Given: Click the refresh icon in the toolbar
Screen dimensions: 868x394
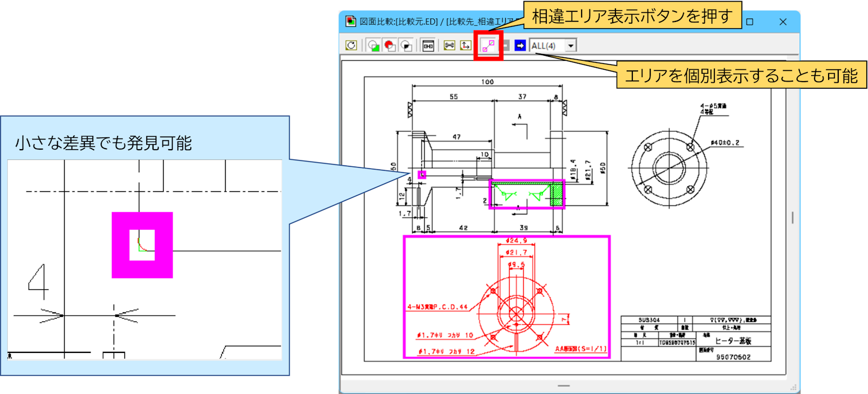Looking at the screenshot, I should (x=352, y=46).
